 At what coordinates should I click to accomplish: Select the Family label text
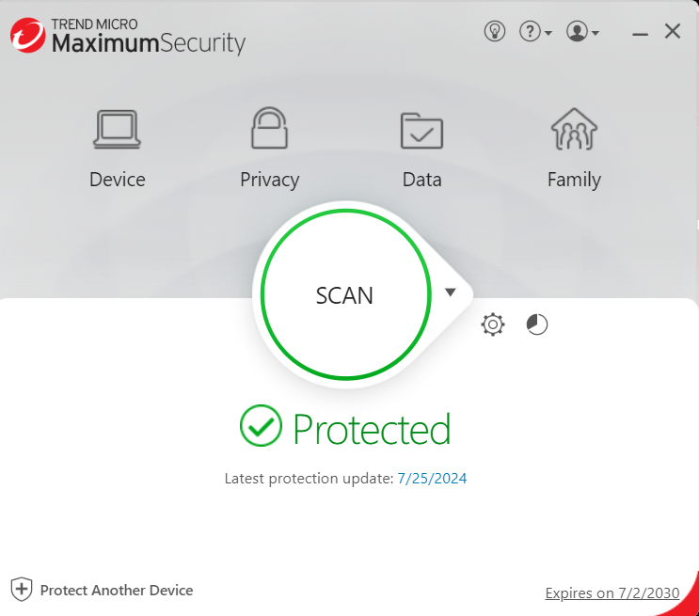(574, 180)
